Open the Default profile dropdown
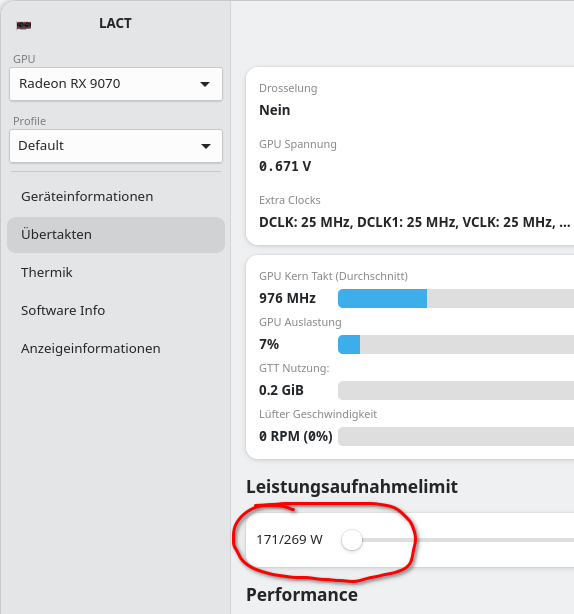 [x=116, y=146]
